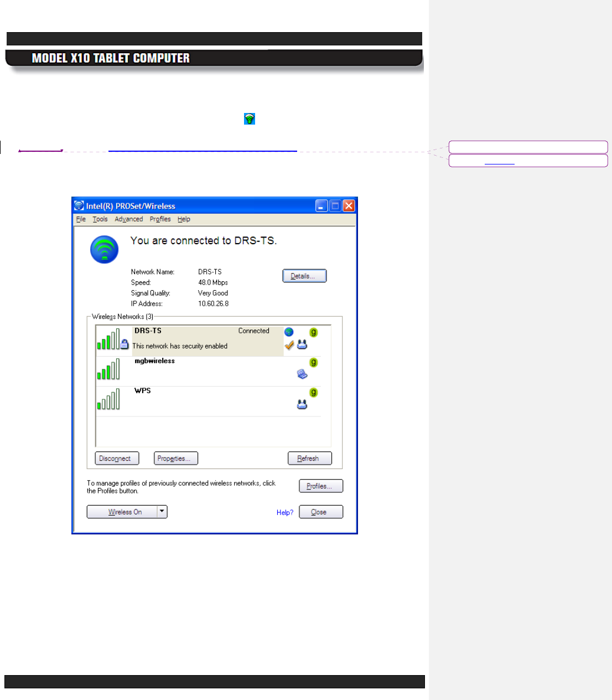The width and height of the screenshot is (612, 700).
Task: Open the Advanced menu
Action: point(129,219)
